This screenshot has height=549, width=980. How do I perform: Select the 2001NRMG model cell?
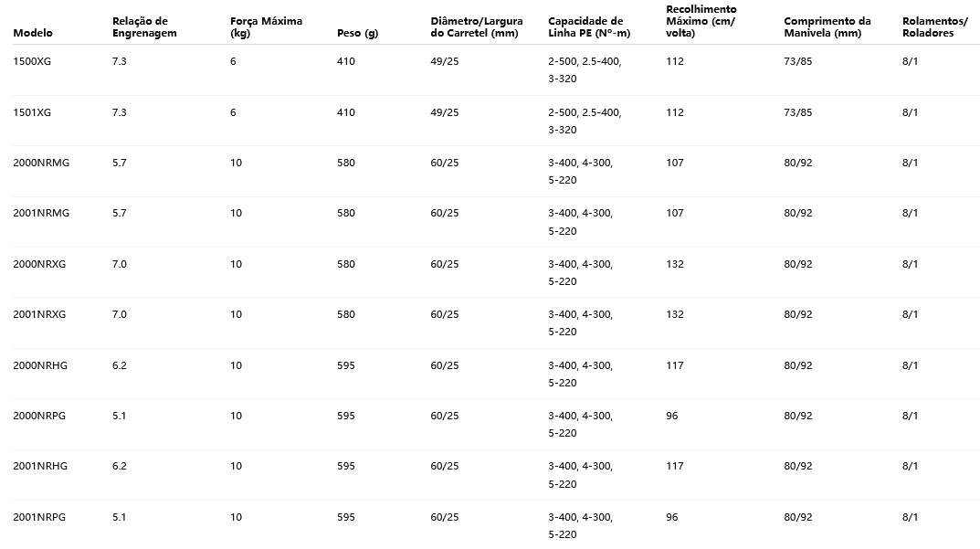tap(41, 213)
